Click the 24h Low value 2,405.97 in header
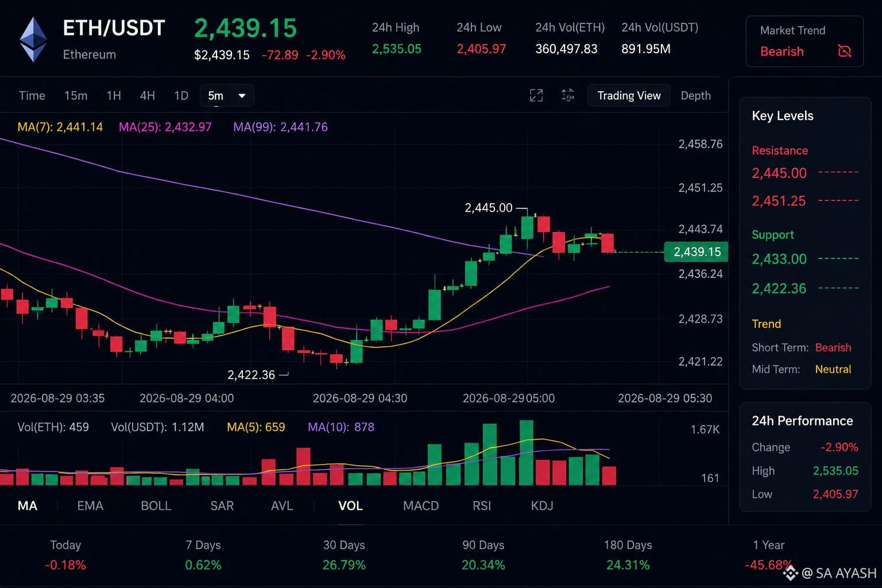The width and height of the screenshot is (882, 588). pyautogui.click(x=481, y=49)
